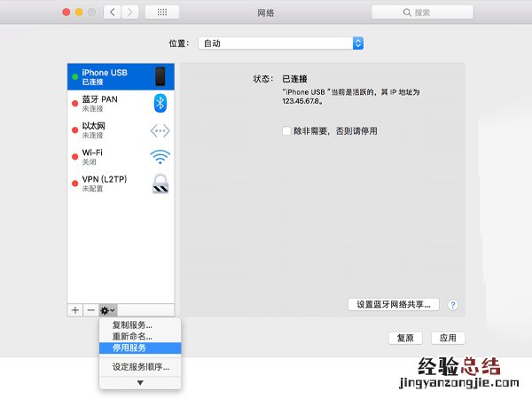The image size is (532, 399).
Task: Click the VPN padlock icon
Action: (x=160, y=184)
